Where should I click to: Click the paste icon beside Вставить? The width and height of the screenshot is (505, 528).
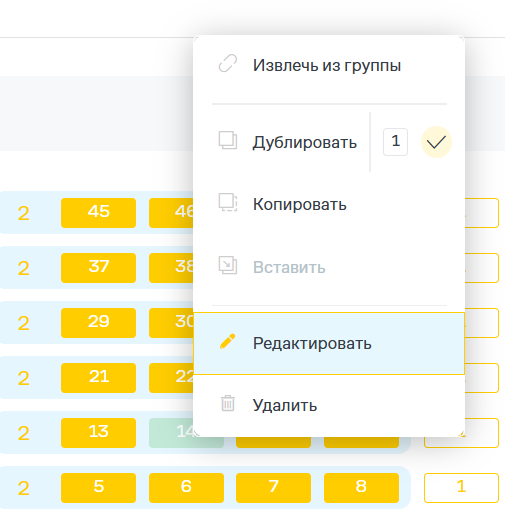[x=228, y=265]
